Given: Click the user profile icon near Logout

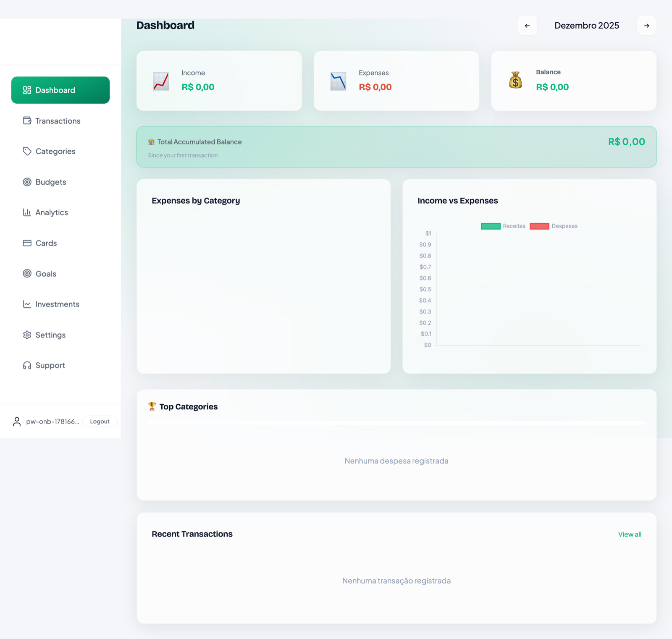Looking at the screenshot, I should pyautogui.click(x=17, y=422).
